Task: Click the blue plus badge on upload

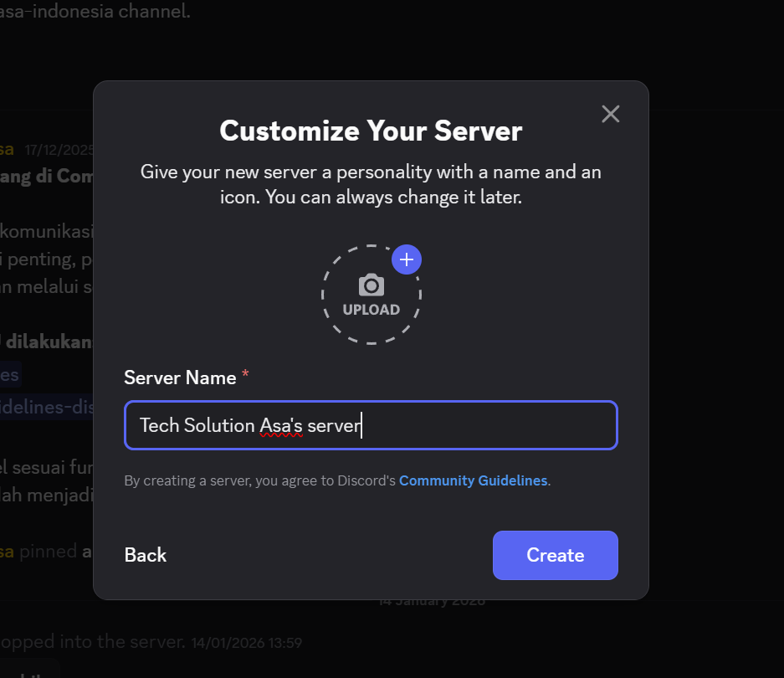Action: (x=407, y=259)
